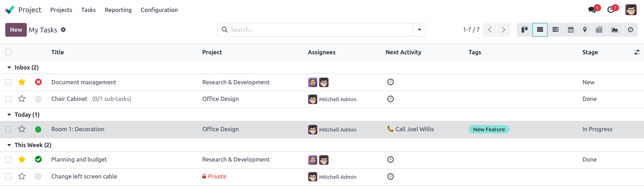Viewport: 644px width, 188px height.
Task: Switch to Kanban view
Action: pyautogui.click(x=525, y=30)
